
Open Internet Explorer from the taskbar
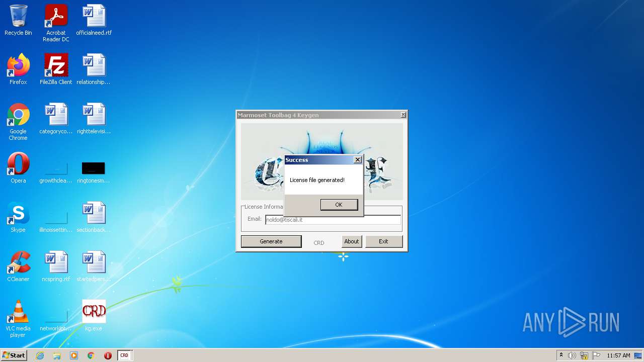point(40,355)
